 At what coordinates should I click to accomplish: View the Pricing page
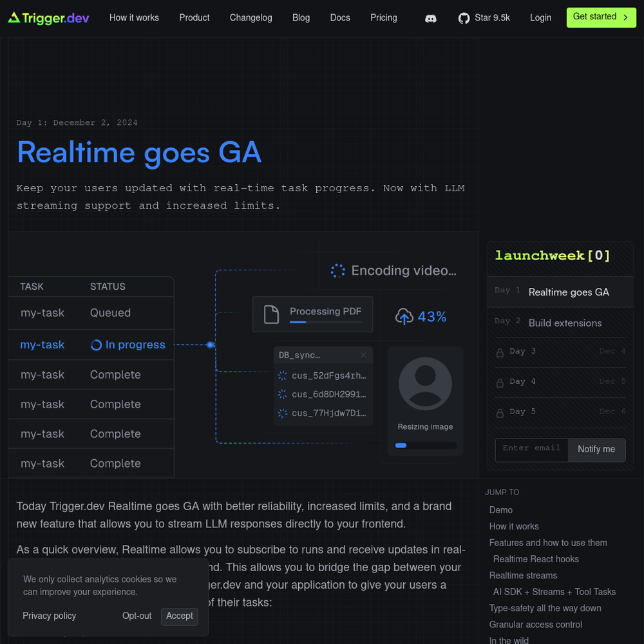coord(384,17)
